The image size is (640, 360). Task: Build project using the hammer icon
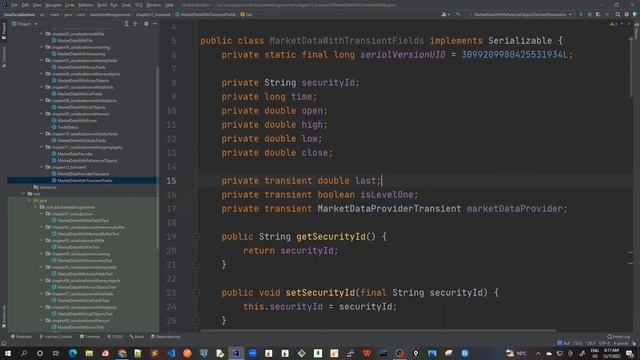[x=458, y=14]
